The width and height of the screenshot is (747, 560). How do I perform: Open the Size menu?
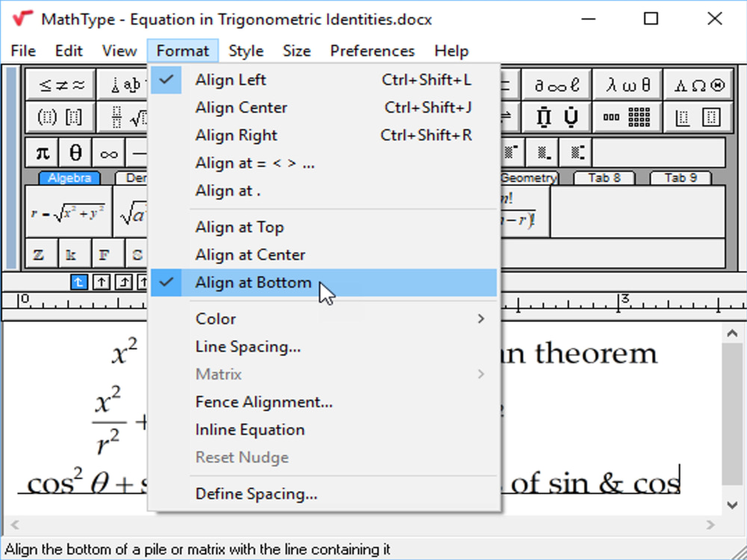[x=297, y=51]
